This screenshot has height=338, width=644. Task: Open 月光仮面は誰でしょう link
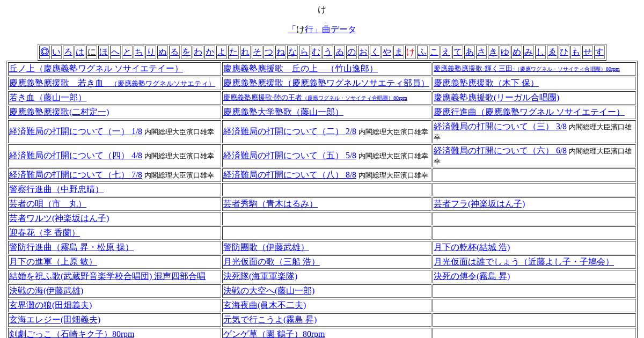(x=523, y=262)
